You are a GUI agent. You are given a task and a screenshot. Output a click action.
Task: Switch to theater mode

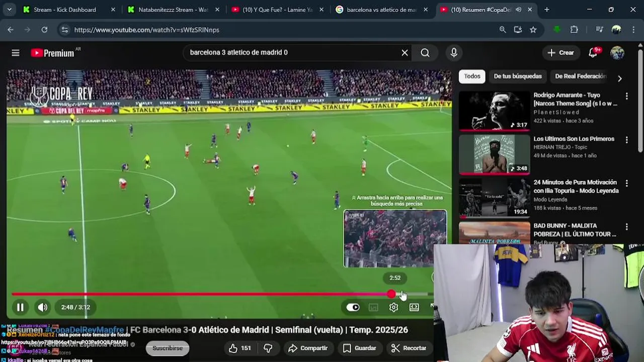(x=414, y=307)
